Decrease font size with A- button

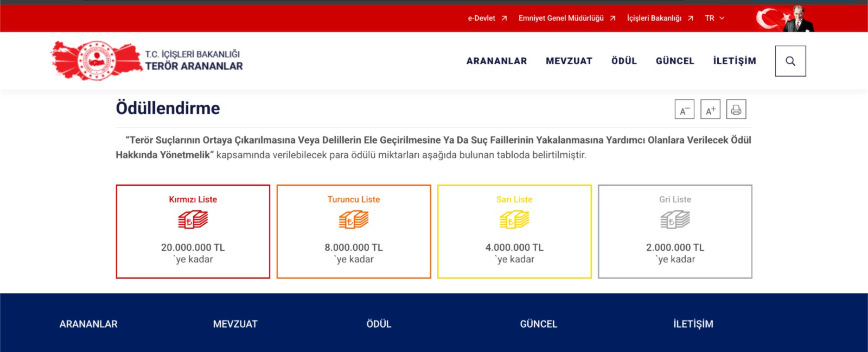tap(685, 110)
